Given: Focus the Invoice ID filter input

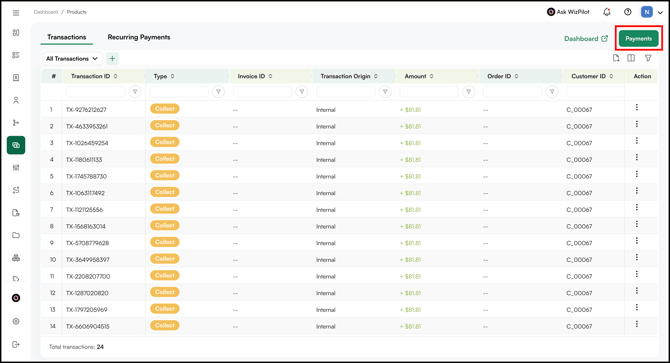Looking at the screenshot, I should (x=262, y=91).
